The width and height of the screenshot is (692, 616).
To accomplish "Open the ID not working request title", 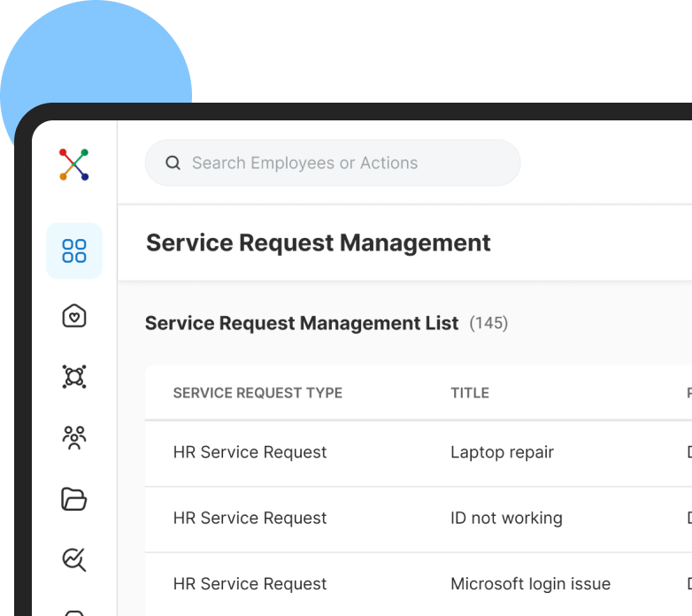I will (507, 518).
